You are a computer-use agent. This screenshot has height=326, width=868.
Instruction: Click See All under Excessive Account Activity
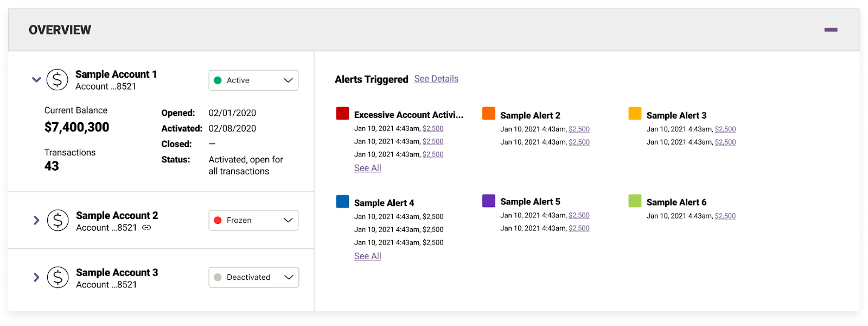[368, 168]
